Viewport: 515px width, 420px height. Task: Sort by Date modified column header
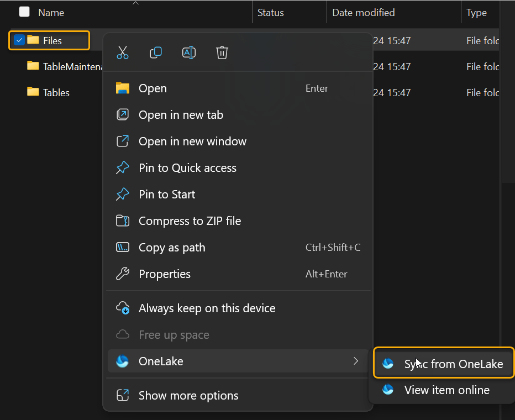(x=363, y=12)
